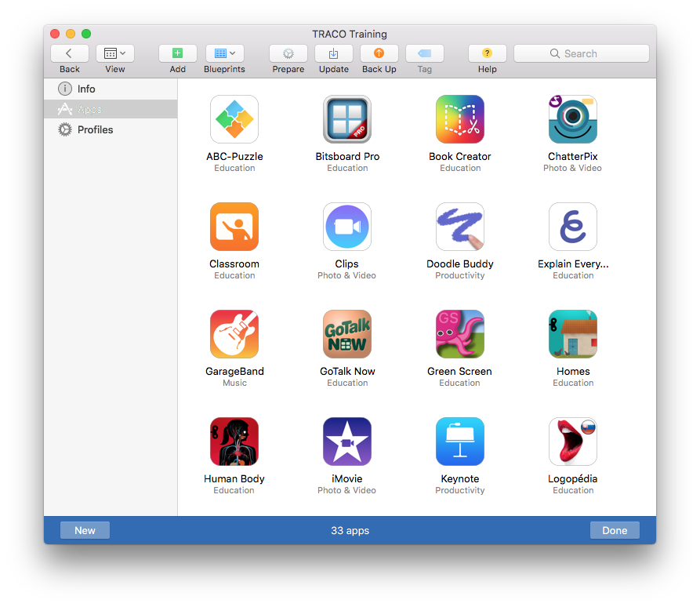
Task: Click the 'Keynote' app name label
Action: (x=460, y=479)
